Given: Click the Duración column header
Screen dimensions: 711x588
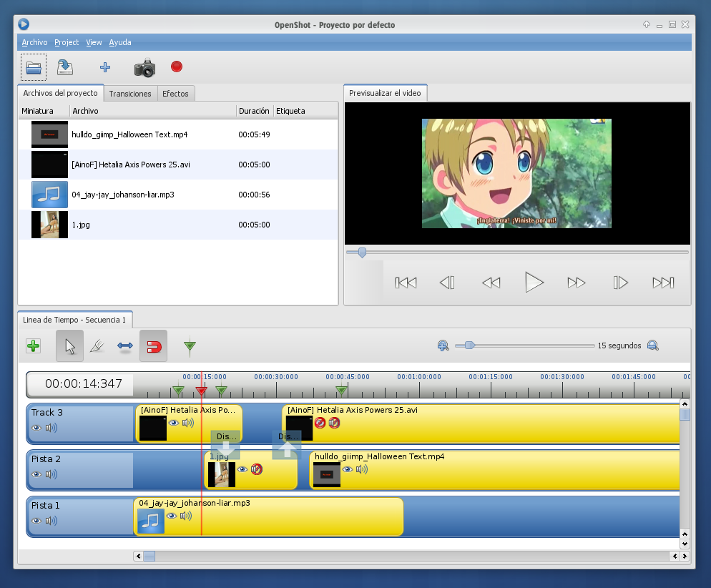Looking at the screenshot, I should click(254, 111).
